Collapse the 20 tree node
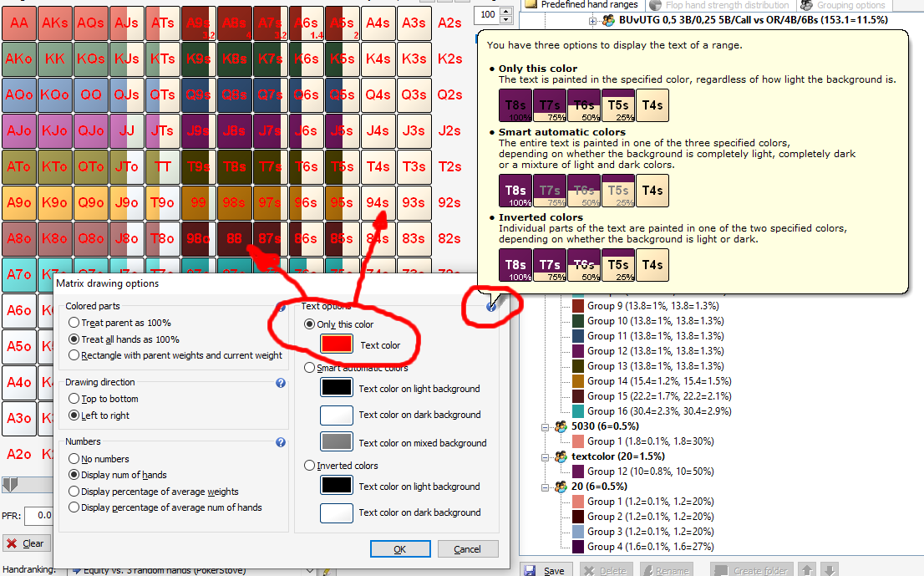924x576 pixels. (546, 487)
